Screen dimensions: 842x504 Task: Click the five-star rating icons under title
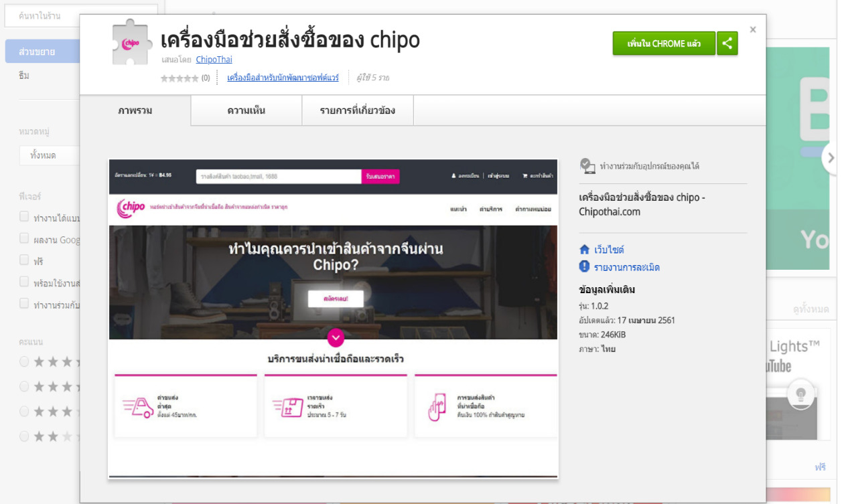pos(180,78)
